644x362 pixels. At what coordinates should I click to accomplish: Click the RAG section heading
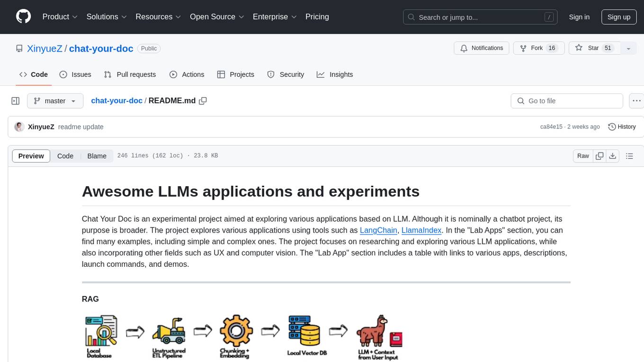pos(90,299)
